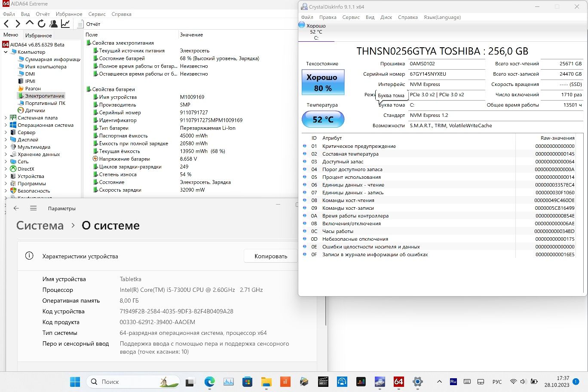Open the Параметры hamburger navigation menu
Image resolution: width=588 pixels, height=392 pixels.
(34, 208)
